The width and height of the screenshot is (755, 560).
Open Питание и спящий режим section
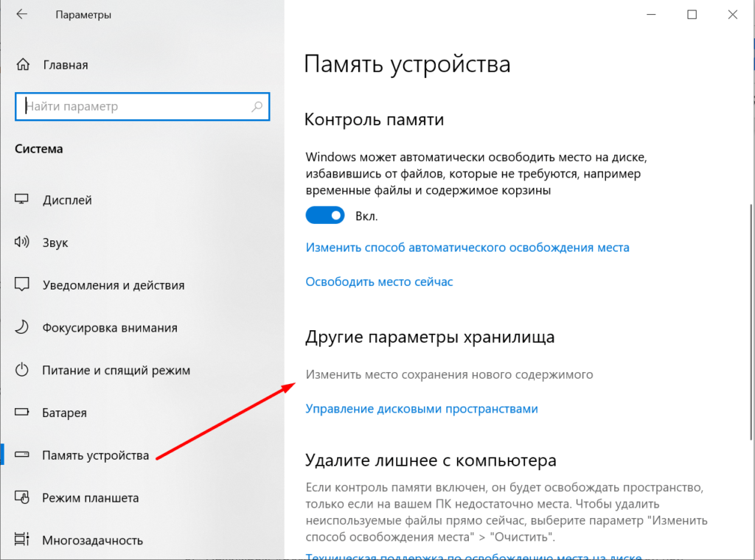[x=116, y=370]
